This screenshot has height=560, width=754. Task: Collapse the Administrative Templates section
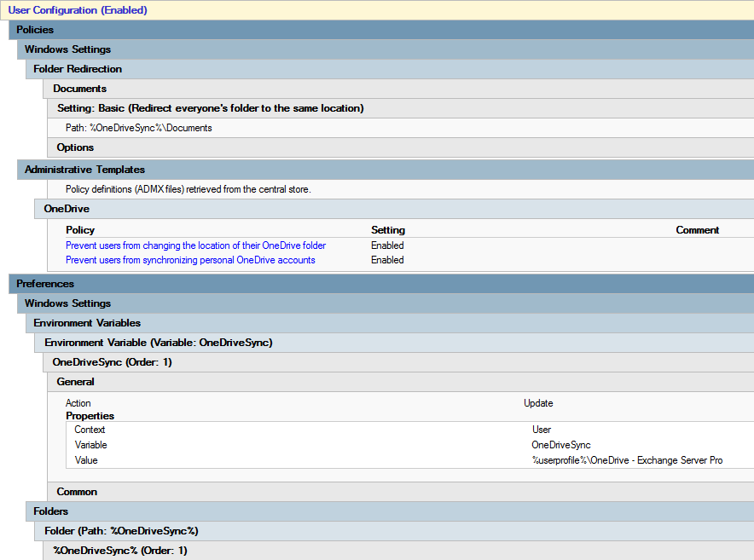click(84, 170)
